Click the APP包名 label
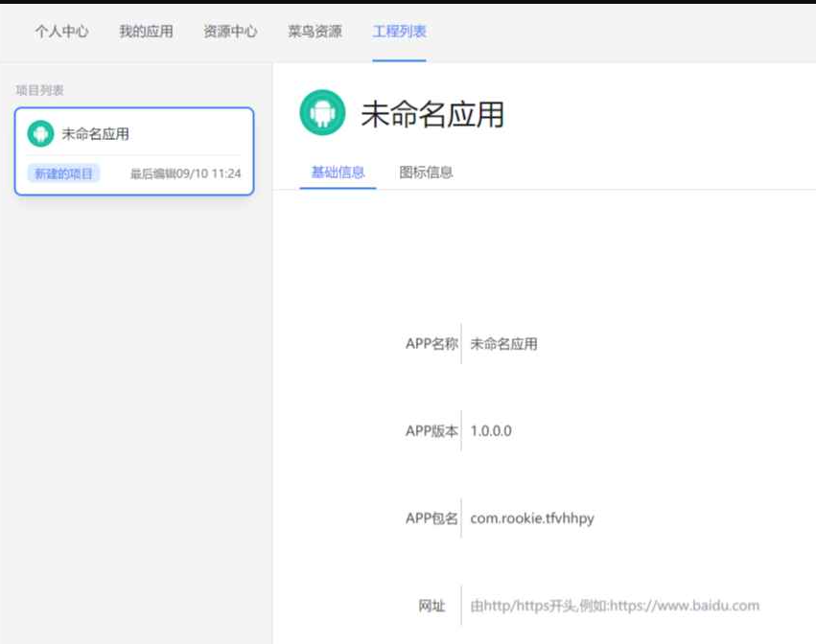The height and width of the screenshot is (644, 816). 431,518
